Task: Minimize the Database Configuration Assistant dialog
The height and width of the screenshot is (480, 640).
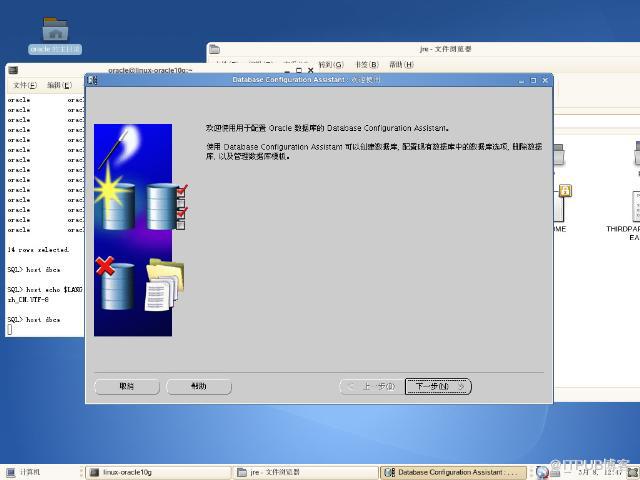Action: tap(521, 81)
